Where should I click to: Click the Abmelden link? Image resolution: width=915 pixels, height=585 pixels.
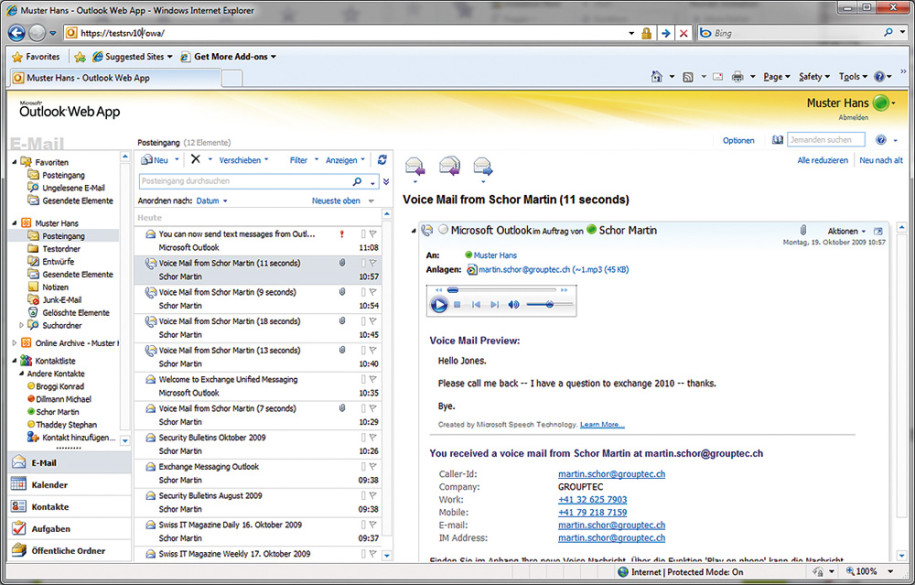coord(853,117)
